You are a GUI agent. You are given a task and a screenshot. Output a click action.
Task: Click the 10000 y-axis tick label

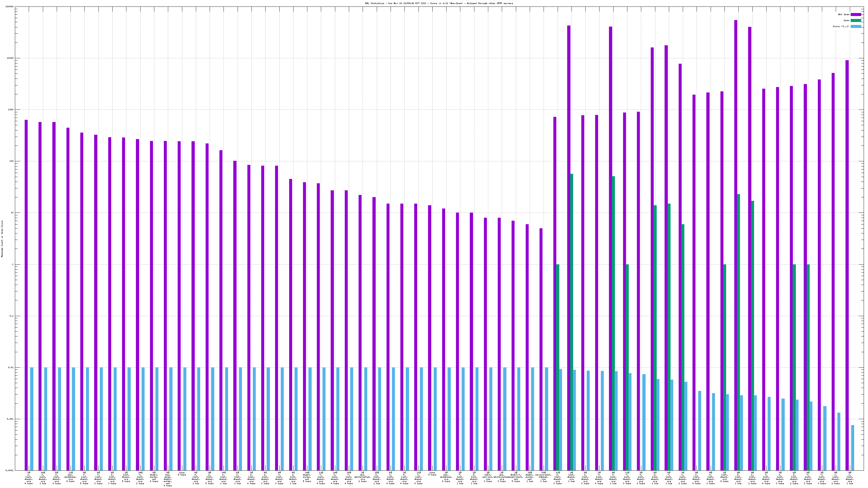(11, 58)
